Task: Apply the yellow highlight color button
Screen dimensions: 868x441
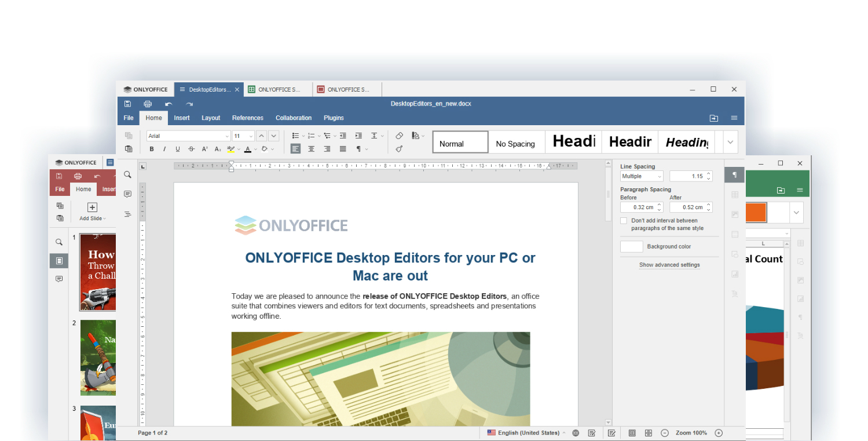Action: [x=230, y=149]
